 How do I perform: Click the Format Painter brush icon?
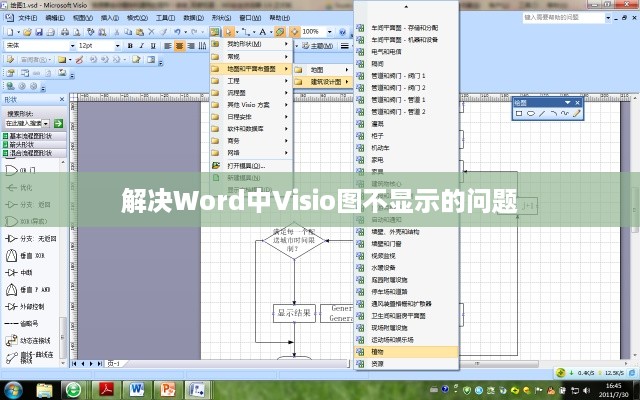pos(163,32)
